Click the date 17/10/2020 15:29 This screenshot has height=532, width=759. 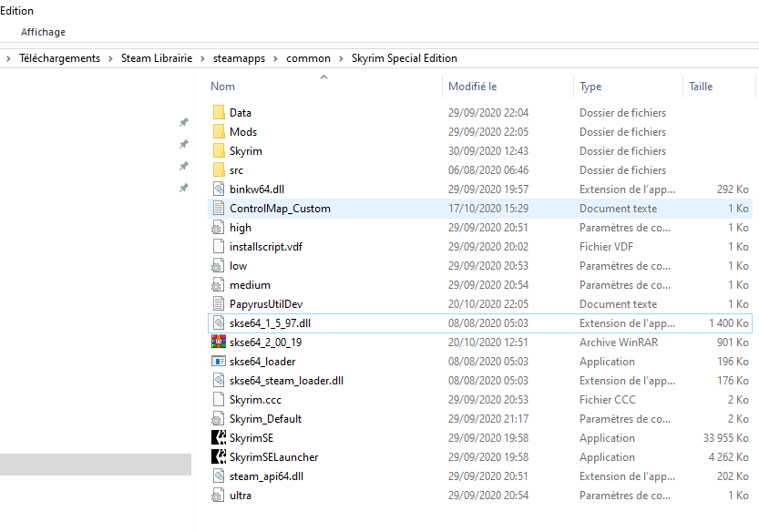[x=488, y=208]
